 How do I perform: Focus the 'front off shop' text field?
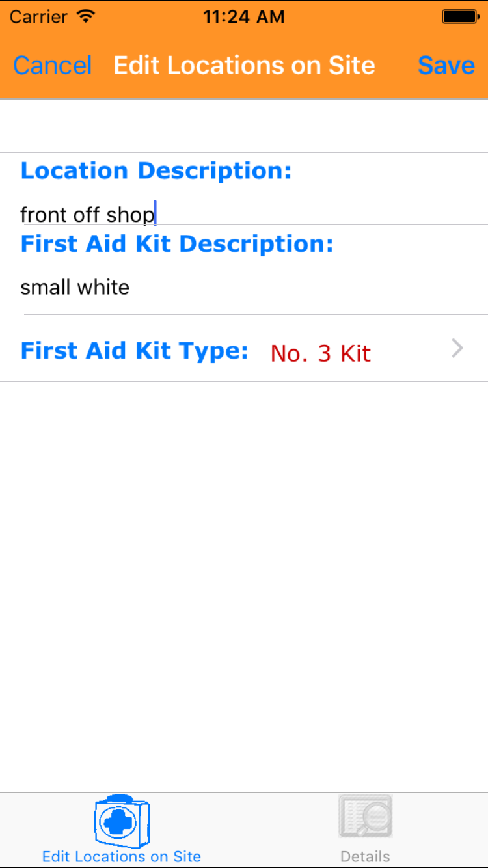click(x=87, y=214)
